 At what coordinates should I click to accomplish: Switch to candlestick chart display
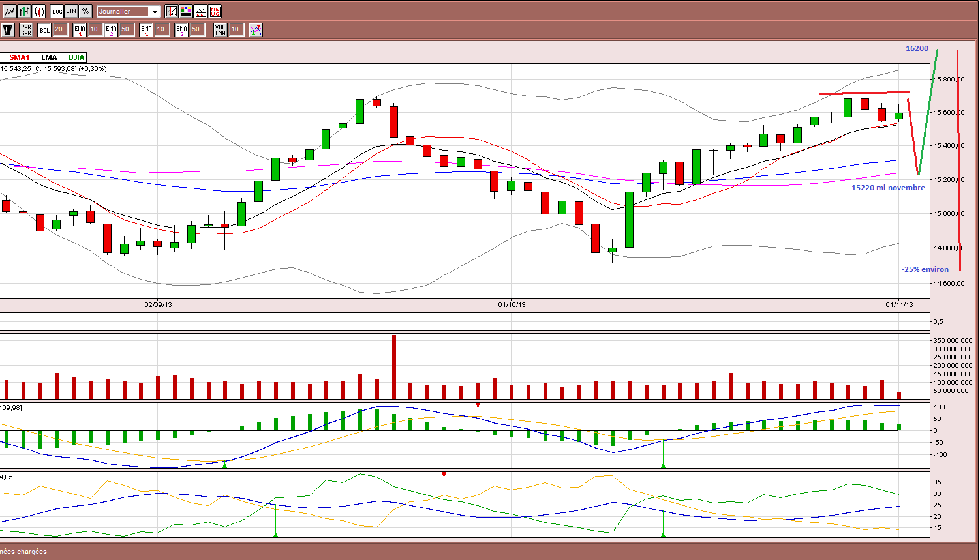tap(39, 11)
